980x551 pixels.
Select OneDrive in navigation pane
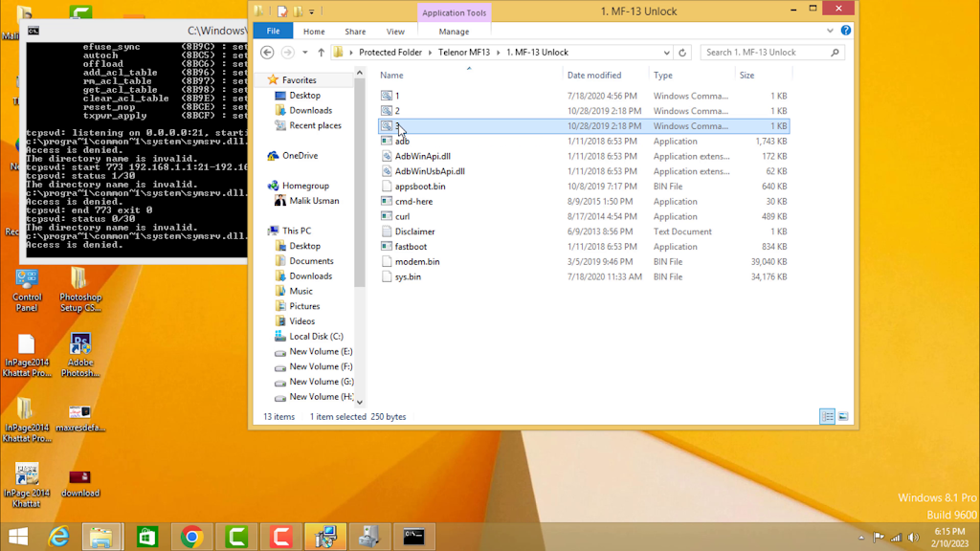pos(300,156)
